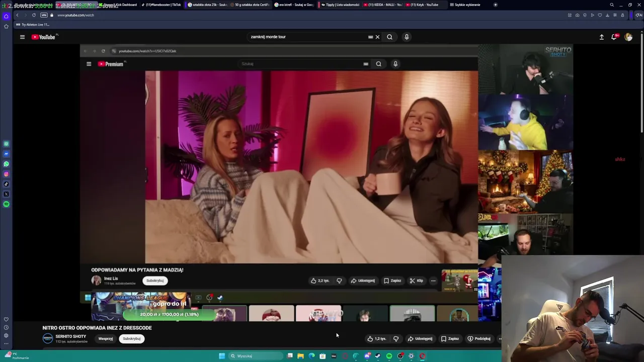The width and height of the screenshot is (644, 362).
Task: Open the 'Try Ableton Live 11' bookmark
Action: [x=33, y=25]
